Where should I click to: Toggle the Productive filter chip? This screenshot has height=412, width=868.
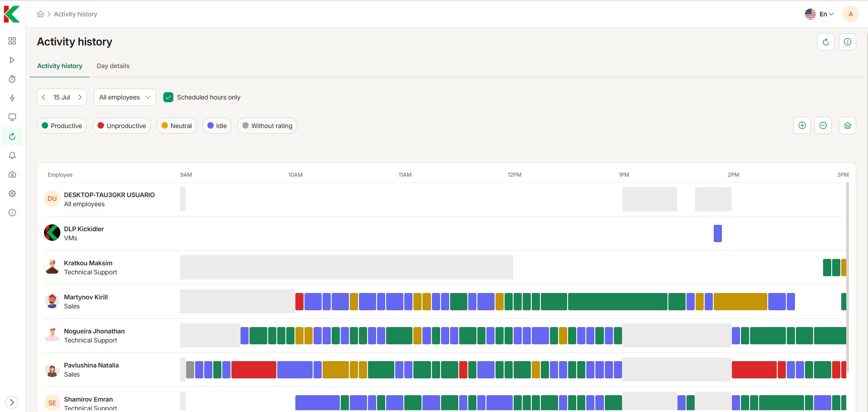pyautogui.click(x=62, y=126)
